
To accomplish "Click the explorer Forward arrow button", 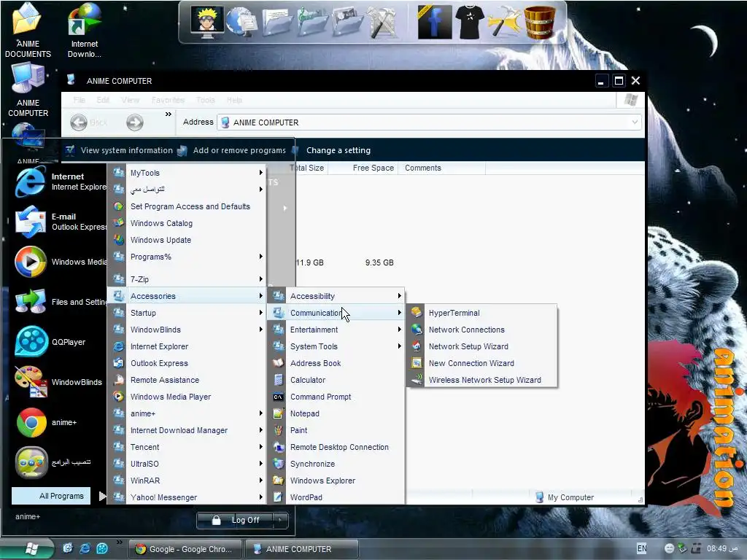I will 135,122.
